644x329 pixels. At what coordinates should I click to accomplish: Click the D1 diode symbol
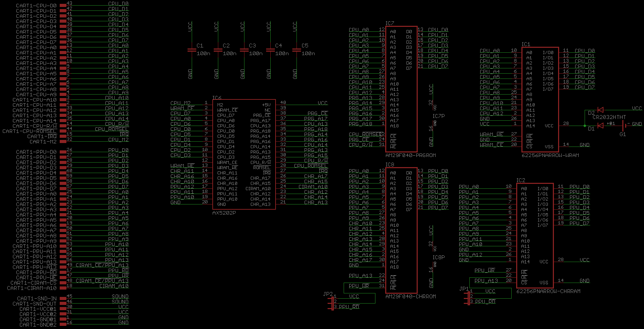tap(600, 126)
